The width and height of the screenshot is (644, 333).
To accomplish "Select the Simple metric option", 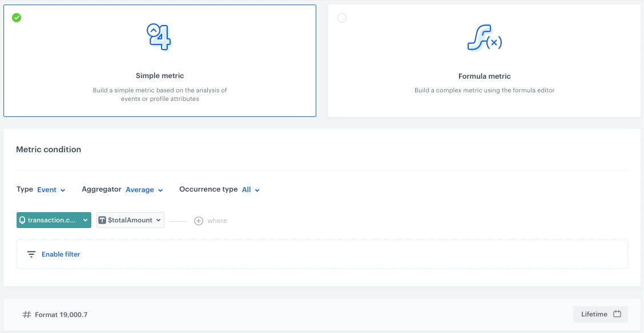I will [x=159, y=61].
